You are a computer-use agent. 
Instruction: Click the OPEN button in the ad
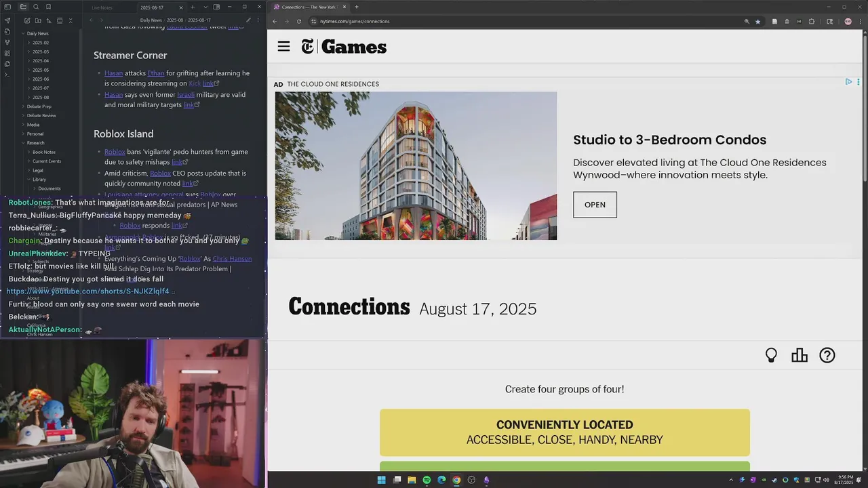coord(595,205)
